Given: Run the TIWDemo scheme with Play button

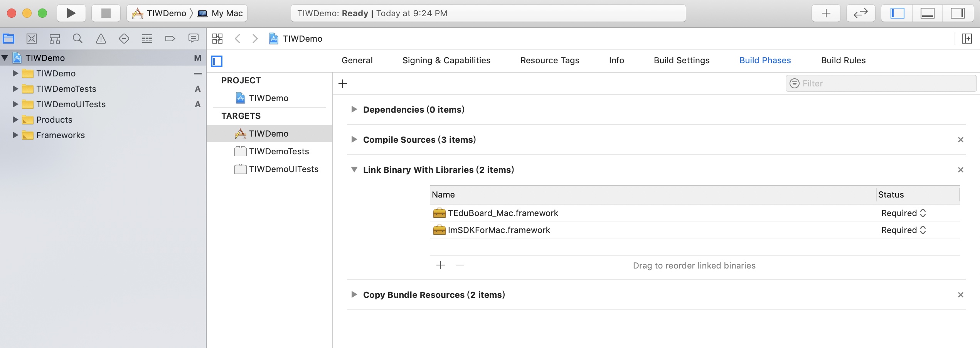Looking at the screenshot, I should pos(71,13).
